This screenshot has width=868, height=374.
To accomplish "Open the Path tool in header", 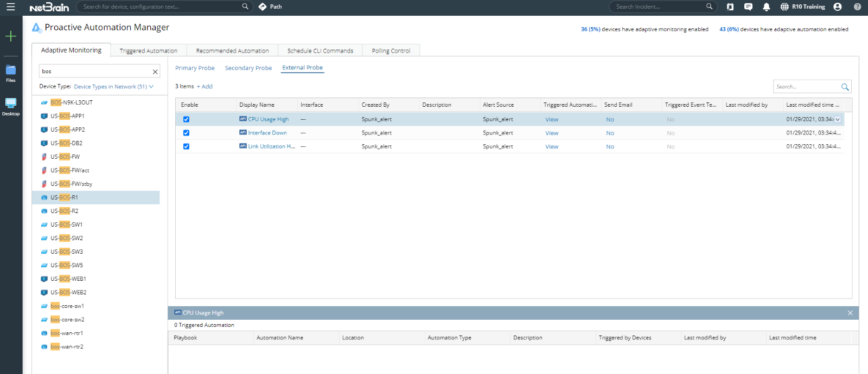I will click(270, 7).
